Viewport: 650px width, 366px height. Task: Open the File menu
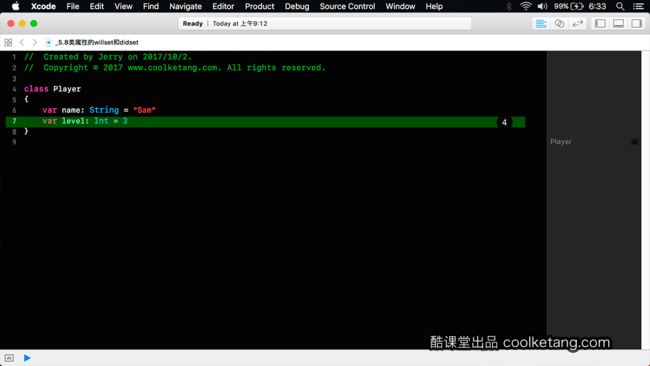coord(73,6)
